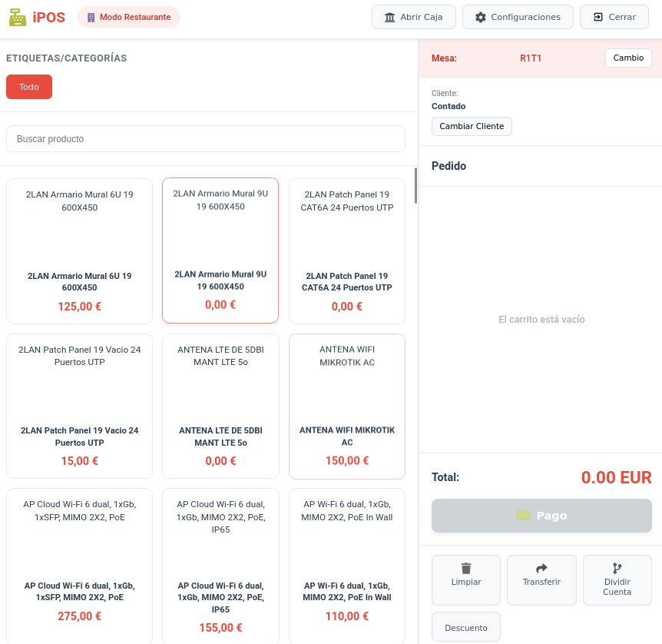Click the building icon in Modo Restaurante

click(91, 17)
